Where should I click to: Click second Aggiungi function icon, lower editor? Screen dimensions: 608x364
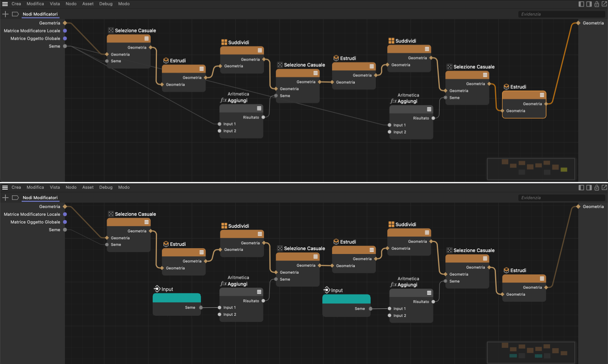coord(393,285)
